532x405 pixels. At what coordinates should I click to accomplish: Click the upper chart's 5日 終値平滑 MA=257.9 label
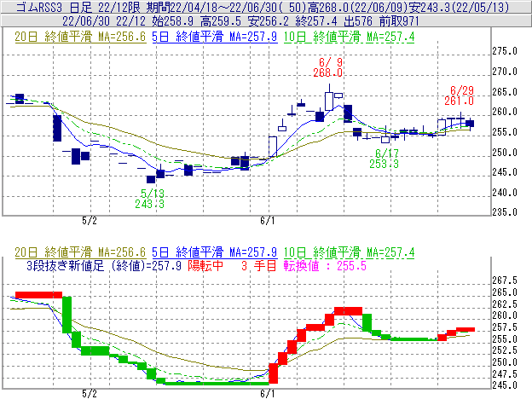(x=215, y=37)
